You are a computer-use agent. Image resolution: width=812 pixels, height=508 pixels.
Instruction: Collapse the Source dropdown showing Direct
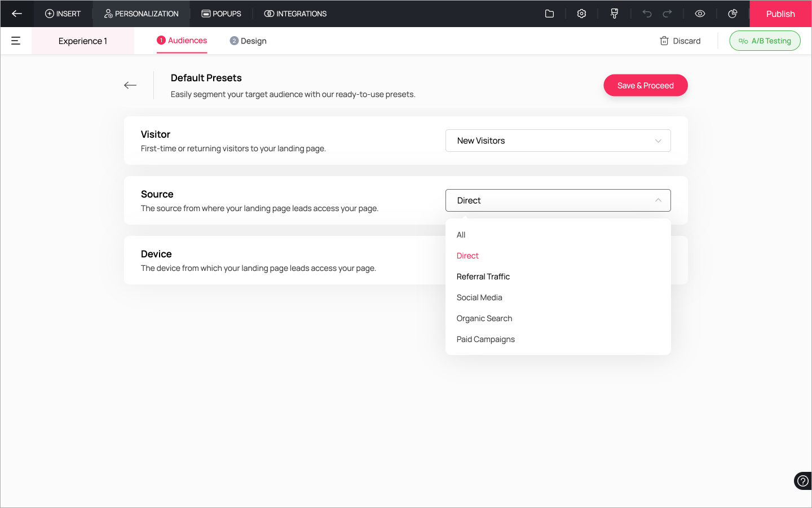(558, 200)
